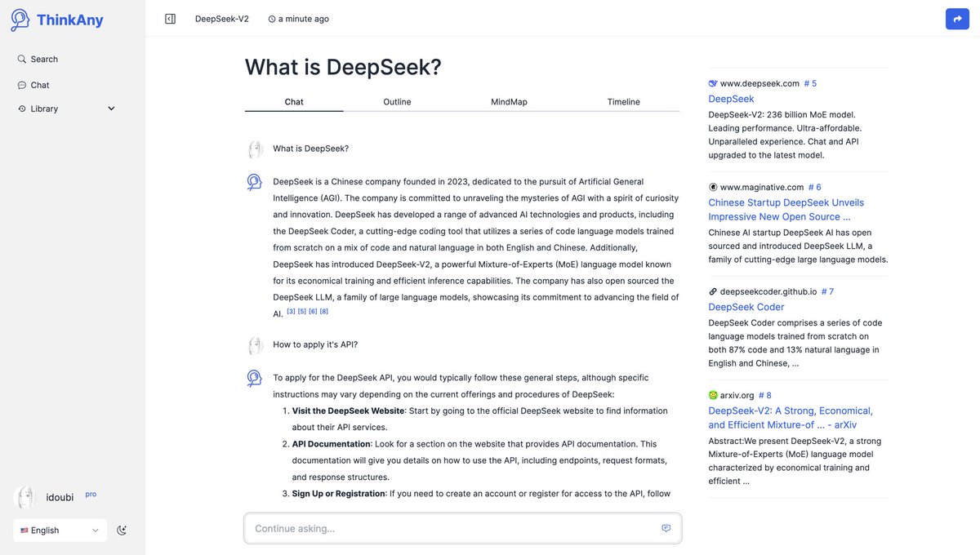This screenshot has height=555, width=980.
Task: Expand the Library chevron
Action: pyautogui.click(x=112, y=109)
